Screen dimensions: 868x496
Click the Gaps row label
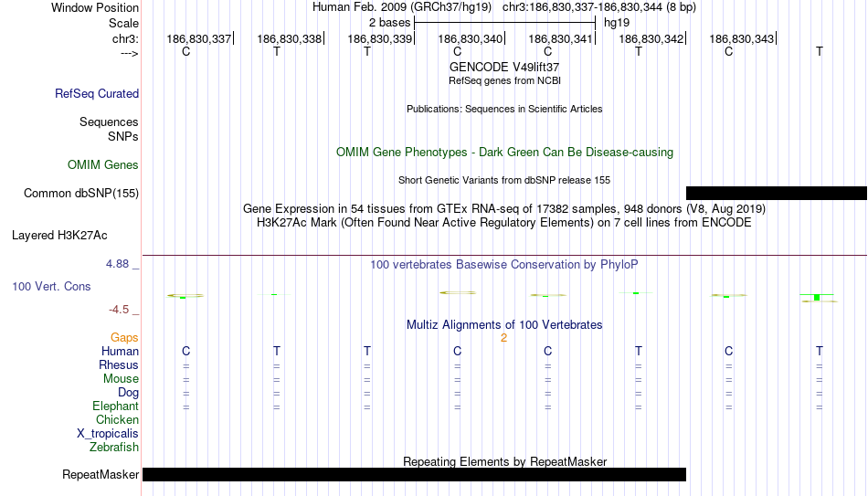124,338
